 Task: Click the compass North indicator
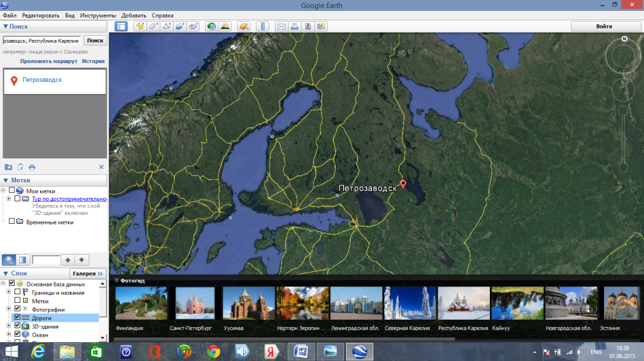[625, 39]
